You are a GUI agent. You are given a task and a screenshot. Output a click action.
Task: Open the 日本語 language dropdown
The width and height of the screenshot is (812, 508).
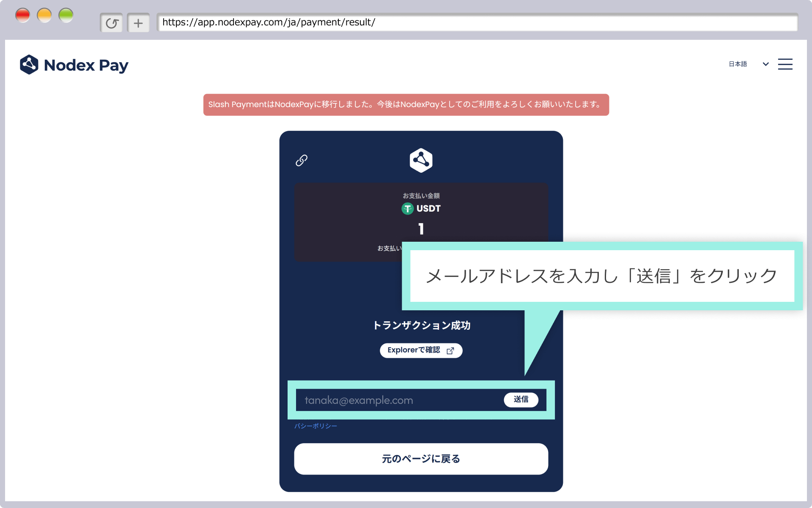pos(738,64)
